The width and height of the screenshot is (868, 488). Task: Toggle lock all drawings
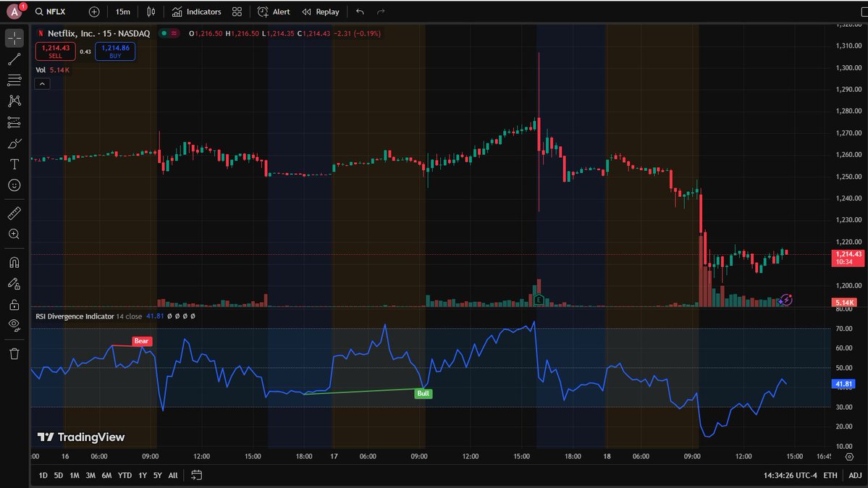point(14,305)
